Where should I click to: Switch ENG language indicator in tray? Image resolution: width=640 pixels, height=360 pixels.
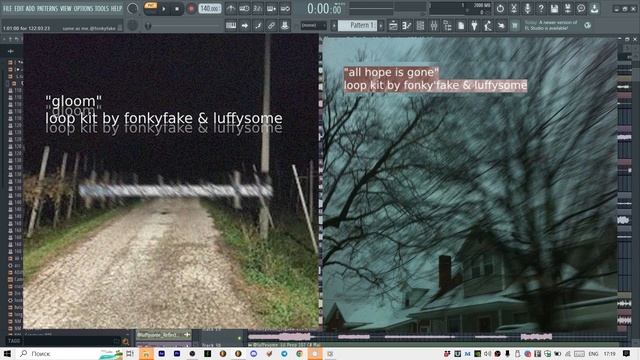(x=593, y=353)
